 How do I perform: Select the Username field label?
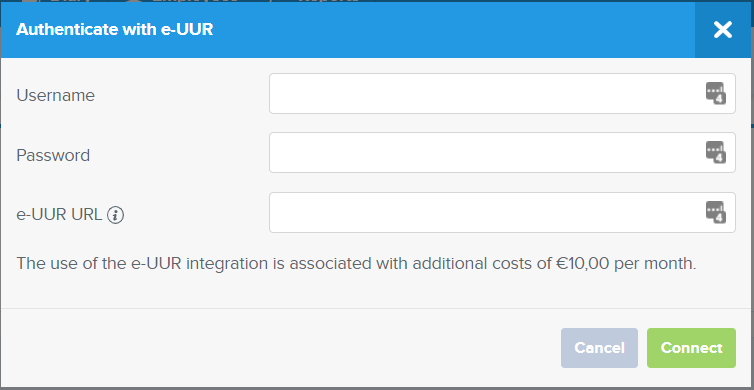pos(55,95)
